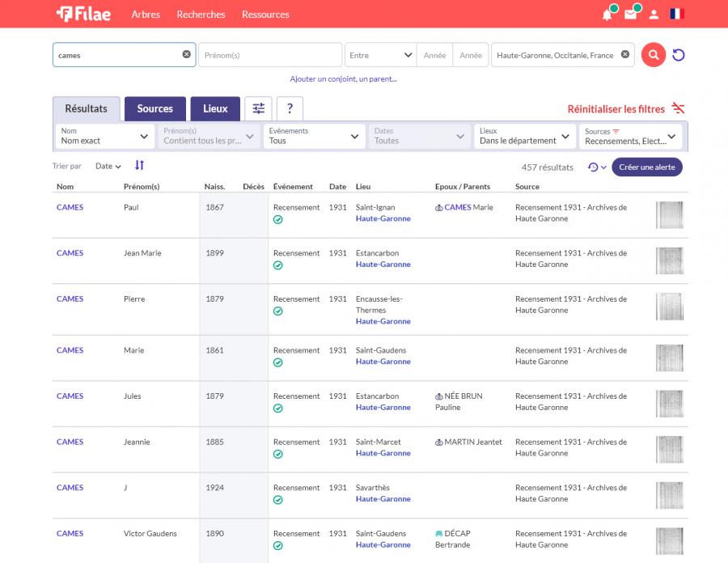This screenshot has width=728, height=563.
Task: Open advanced filter sliders icon
Action: (259, 108)
